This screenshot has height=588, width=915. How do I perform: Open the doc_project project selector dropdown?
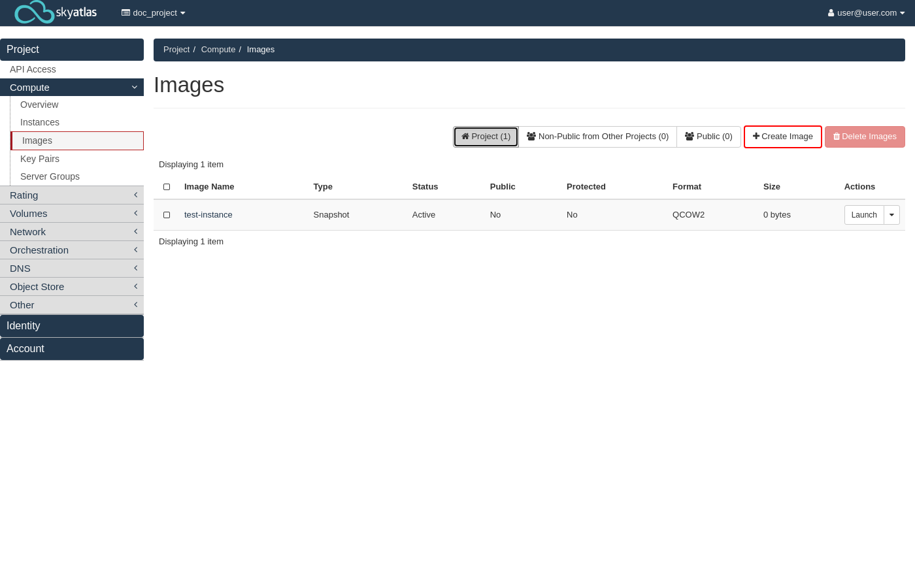[x=154, y=13]
